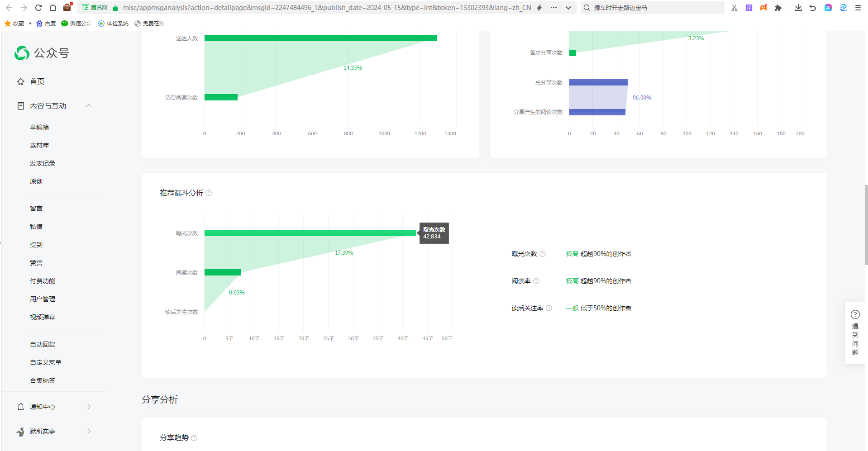Screen dimensions: 868x451
Task: Open the browser hamburger main menu
Action: coord(858,8)
